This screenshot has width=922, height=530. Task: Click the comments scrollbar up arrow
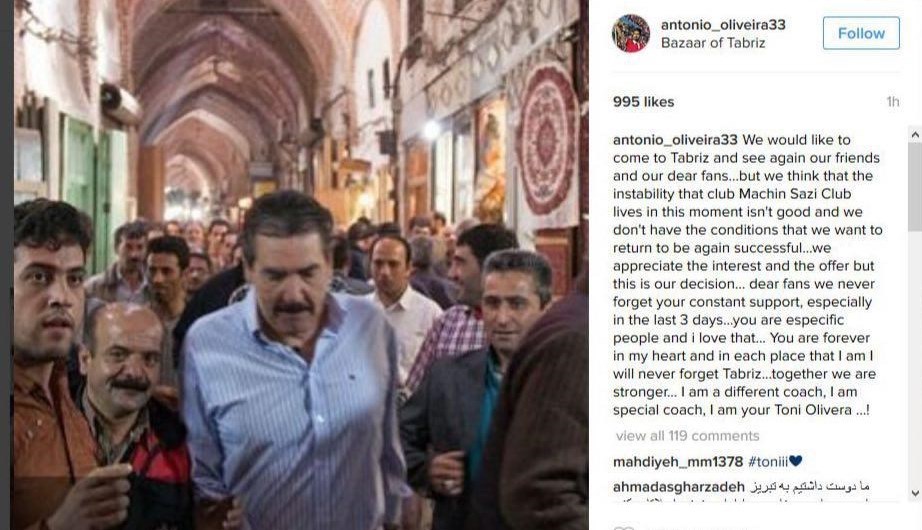(x=915, y=135)
